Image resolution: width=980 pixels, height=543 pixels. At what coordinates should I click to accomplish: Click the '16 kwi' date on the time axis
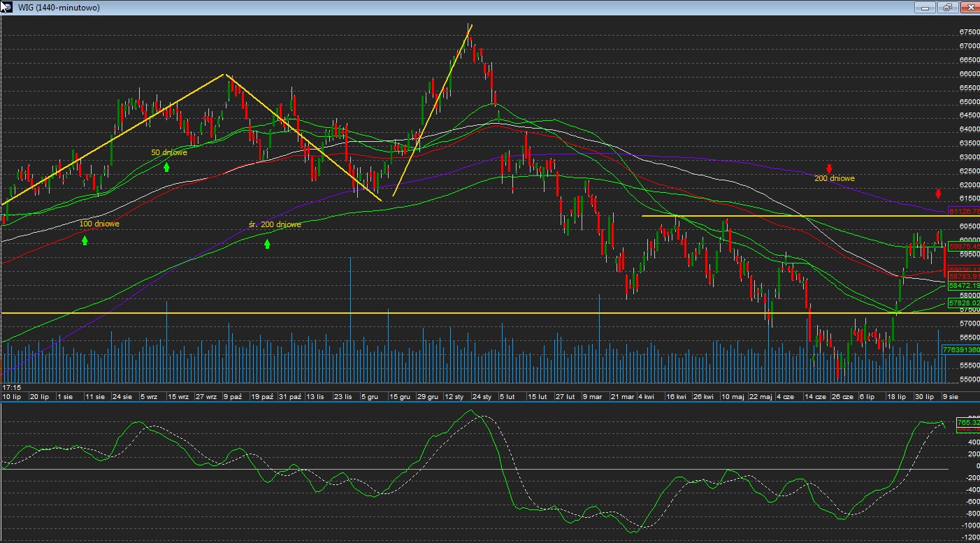tap(675, 397)
